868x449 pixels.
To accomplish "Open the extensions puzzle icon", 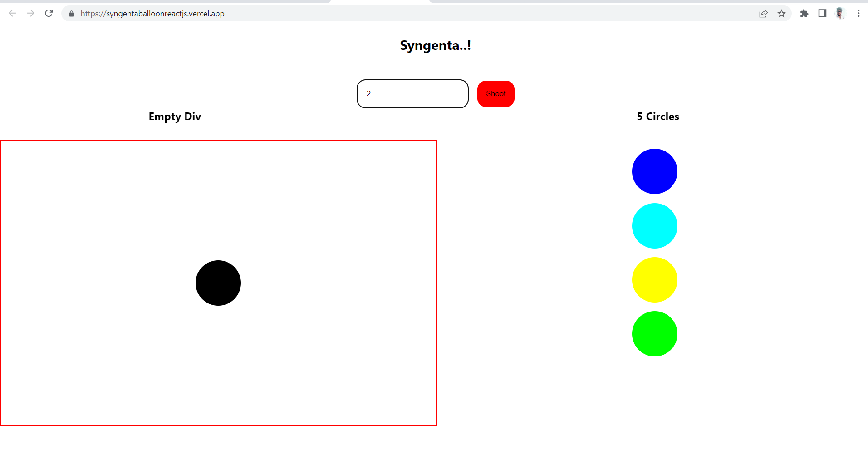I will [x=804, y=14].
